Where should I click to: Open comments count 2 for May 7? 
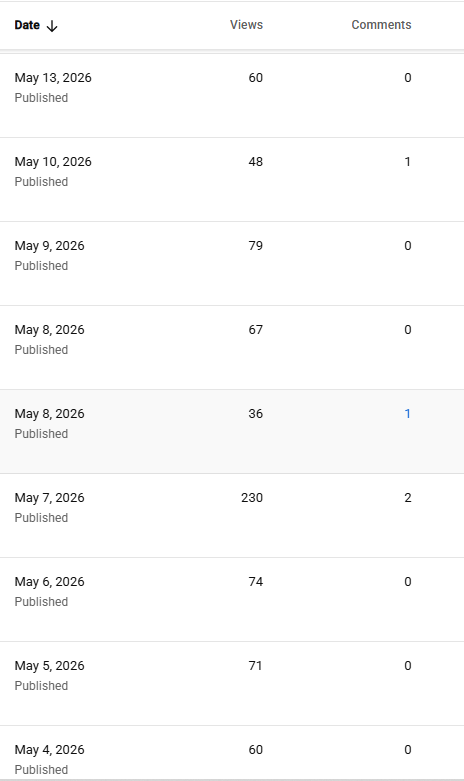(408, 498)
